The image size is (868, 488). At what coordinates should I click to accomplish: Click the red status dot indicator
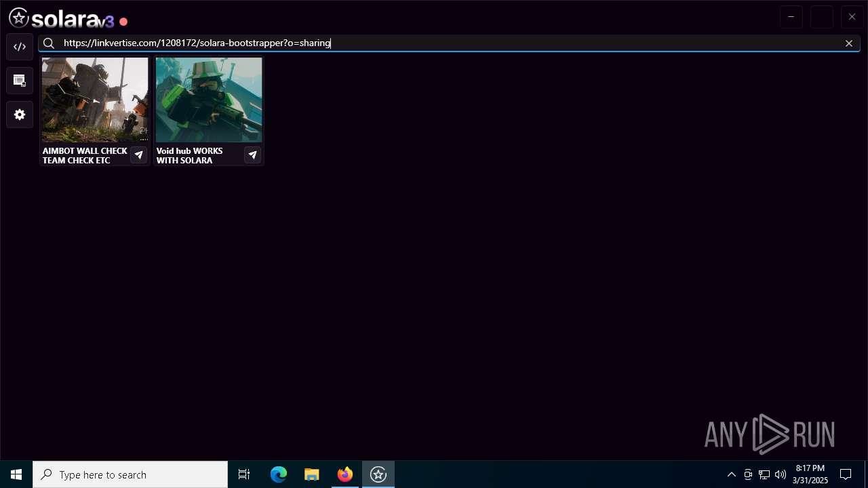(123, 22)
